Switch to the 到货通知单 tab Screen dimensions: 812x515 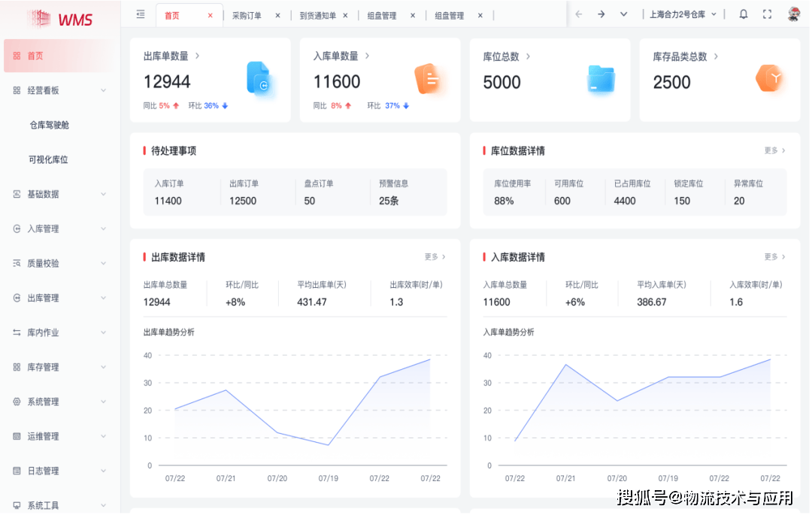tap(319, 14)
